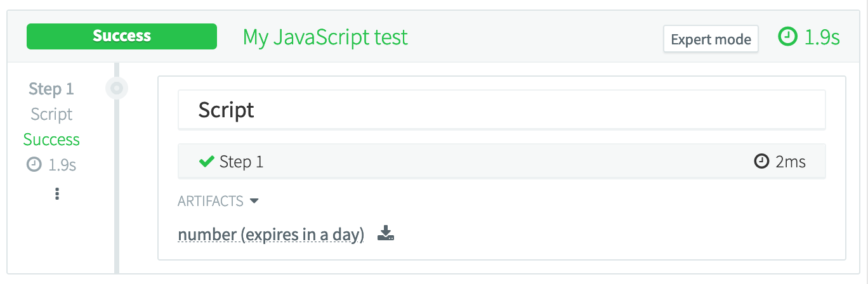Download the number artifact

(x=386, y=234)
